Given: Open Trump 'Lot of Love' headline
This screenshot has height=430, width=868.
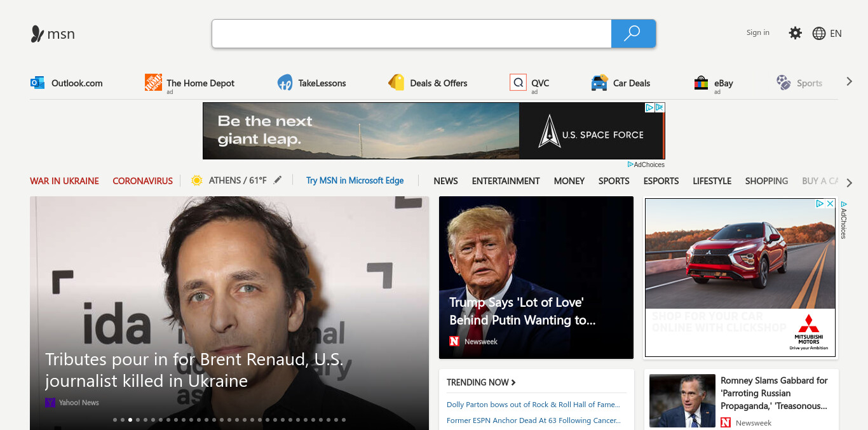Looking at the screenshot, I should [522, 311].
